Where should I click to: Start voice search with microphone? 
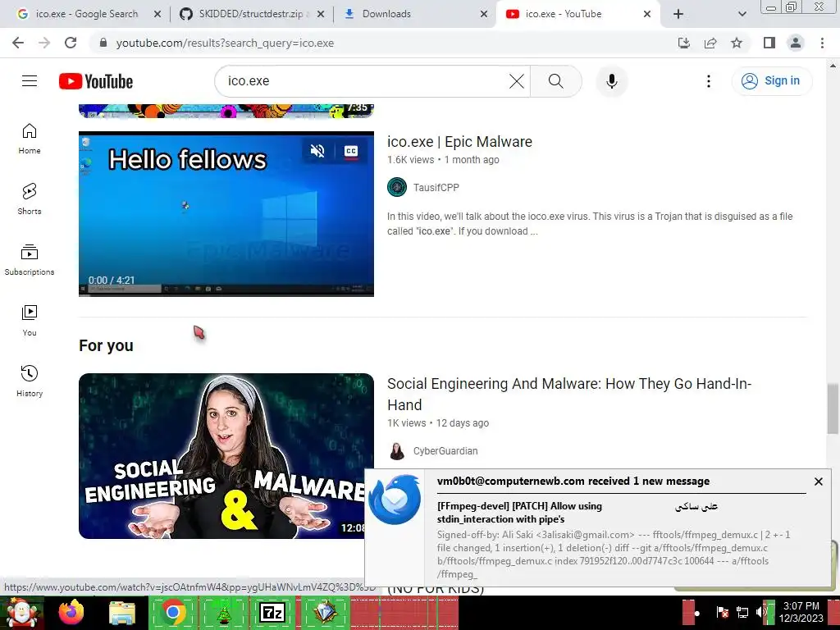point(612,81)
